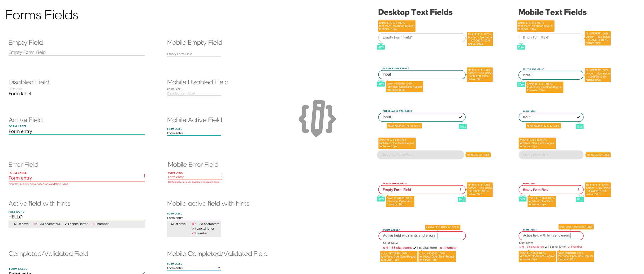Click exclamation icon in desktop Error Form Field pill

click(x=460, y=190)
